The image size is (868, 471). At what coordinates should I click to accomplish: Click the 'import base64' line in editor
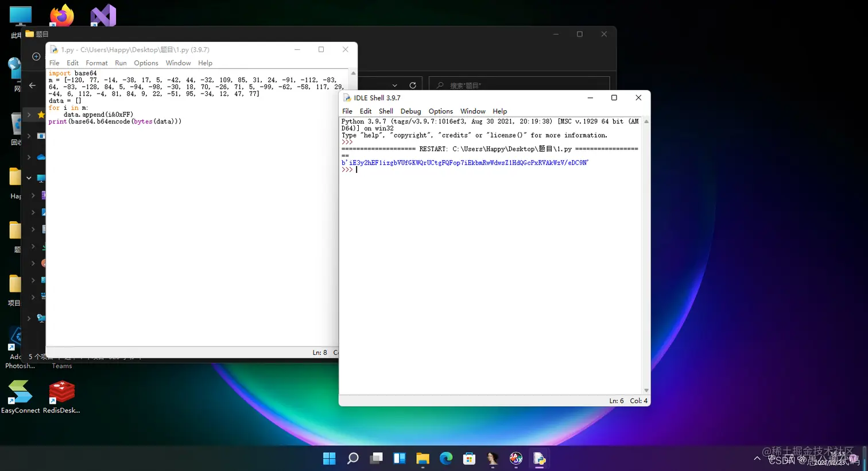point(73,73)
